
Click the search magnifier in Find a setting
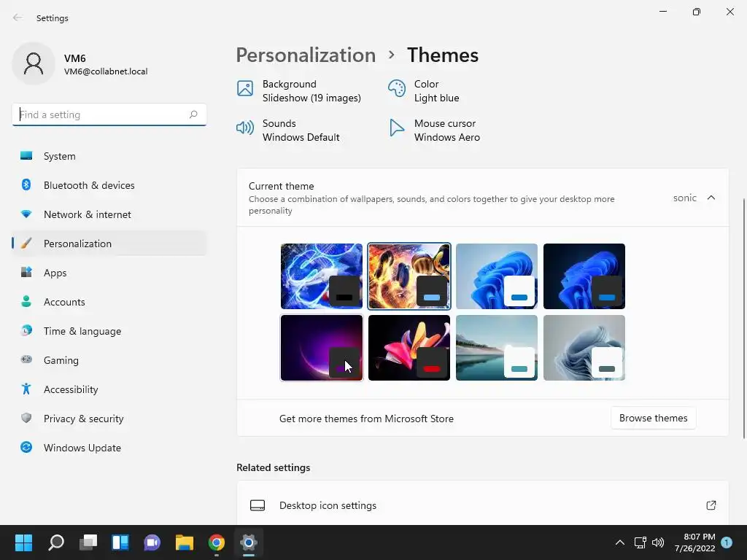tap(193, 114)
